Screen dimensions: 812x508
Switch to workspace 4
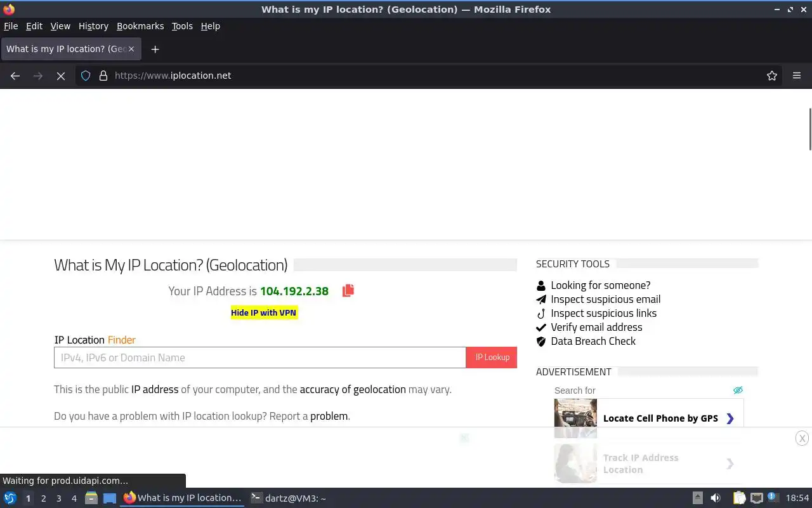pos(74,498)
